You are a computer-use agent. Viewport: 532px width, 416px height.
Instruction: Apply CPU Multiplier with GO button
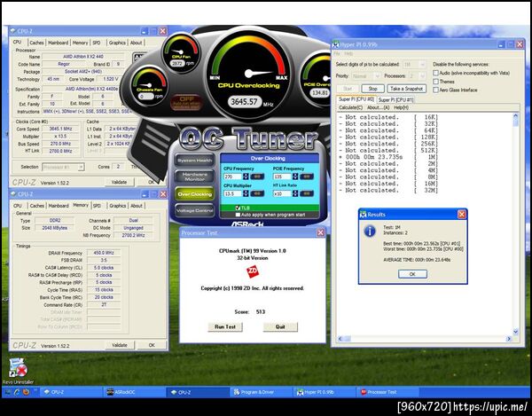(257, 193)
